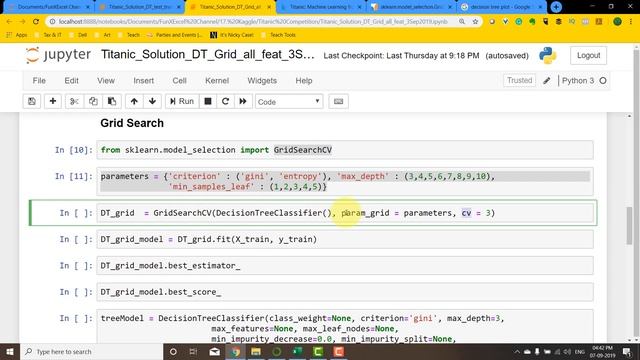Viewport: 640px width, 360px height.
Task: Click the Jupyter logo
Action: (58, 55)
